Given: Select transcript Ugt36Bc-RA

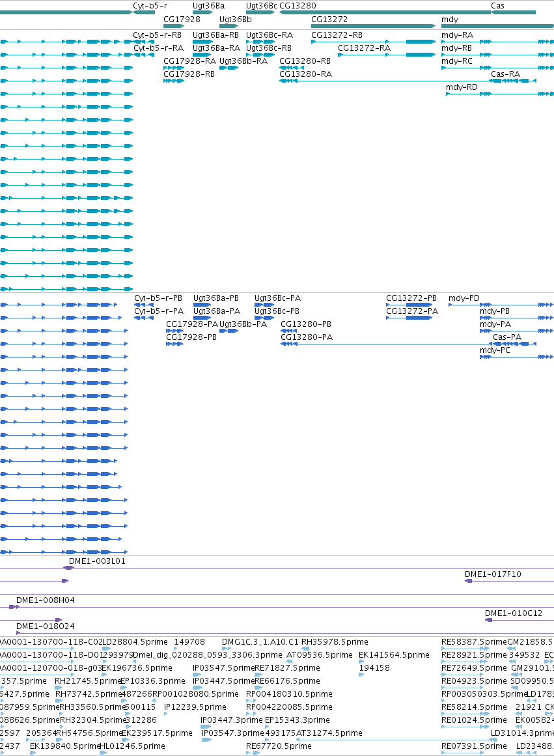Looking at the screenshot, I should point(269,35).
